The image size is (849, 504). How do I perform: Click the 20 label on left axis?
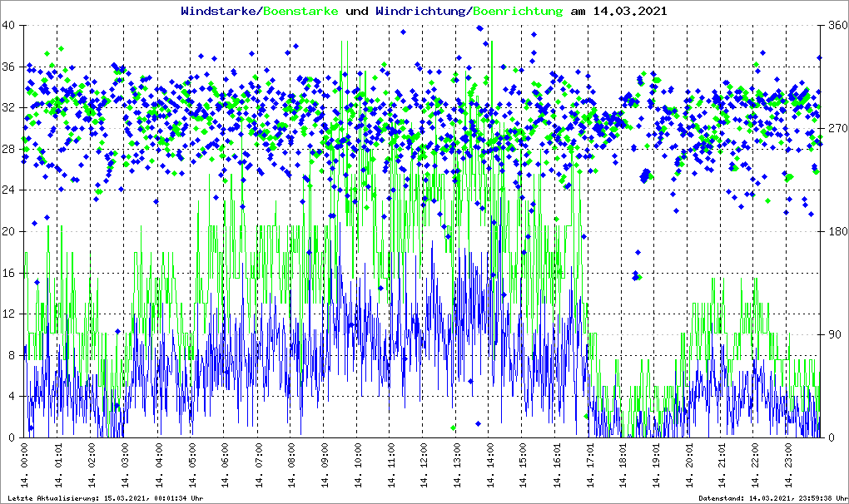9,231
